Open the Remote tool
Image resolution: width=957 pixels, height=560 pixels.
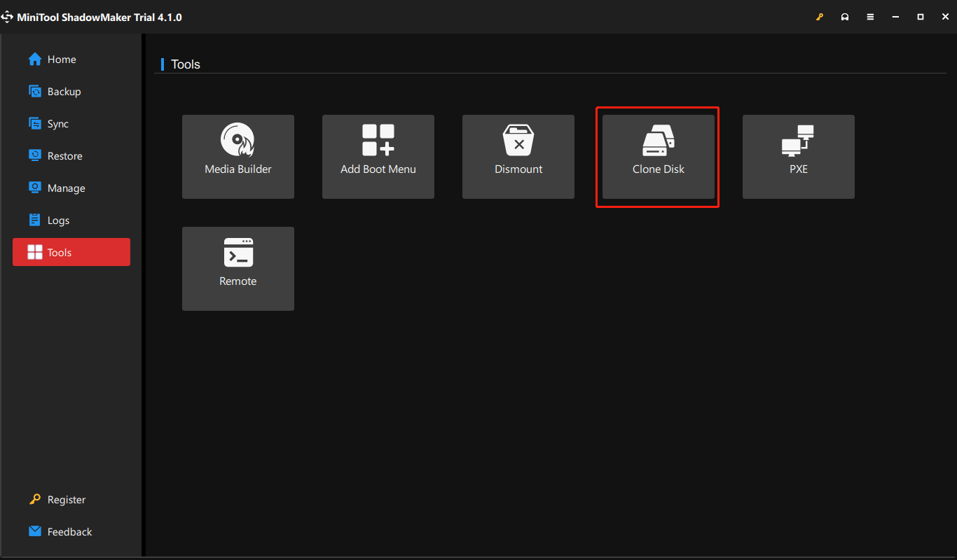tap(237, 269)
